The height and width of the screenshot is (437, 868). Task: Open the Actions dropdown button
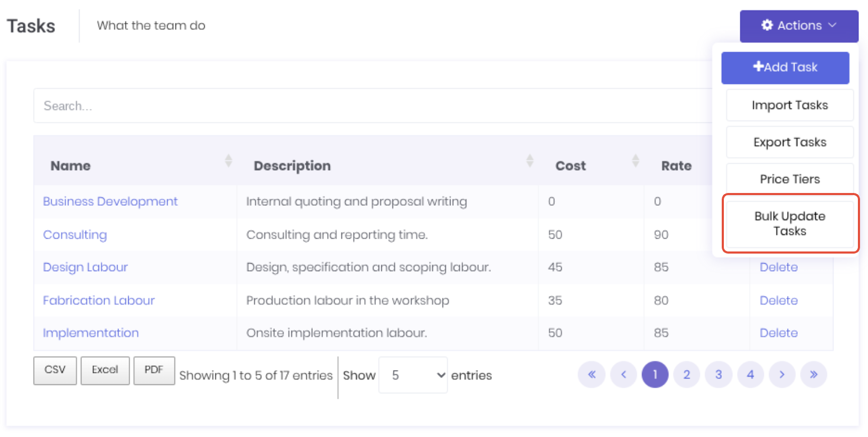click(x=799, y=26)
